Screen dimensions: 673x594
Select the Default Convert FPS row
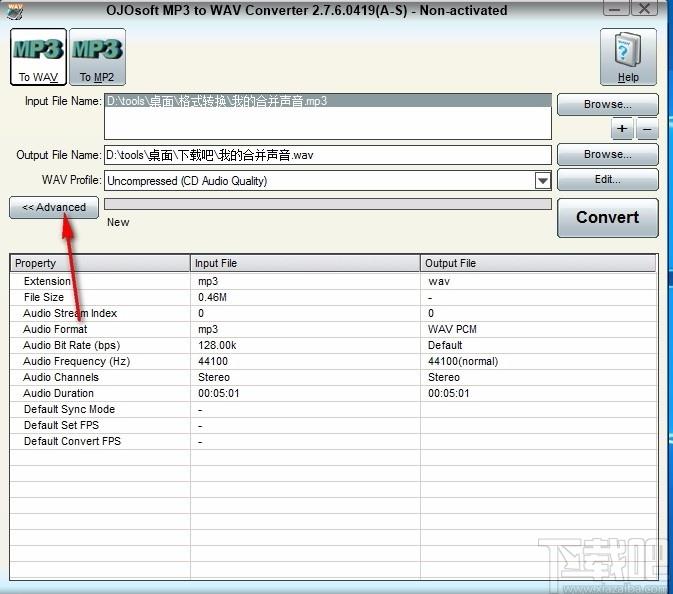pos(333,441)
